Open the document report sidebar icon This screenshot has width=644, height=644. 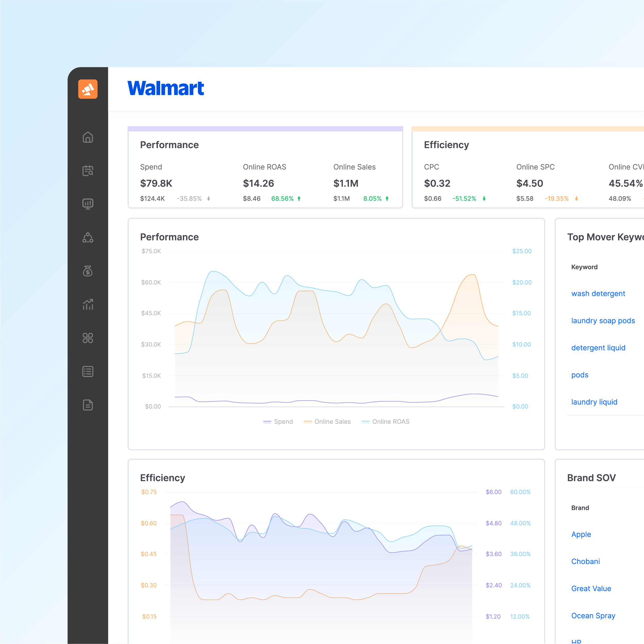pos(88,405)
